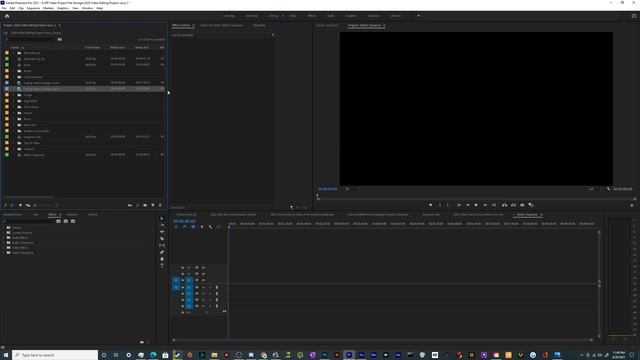Expand the Presets folder in Effects panel
This screenshot has width=640, height=360.
coord(4,228)
